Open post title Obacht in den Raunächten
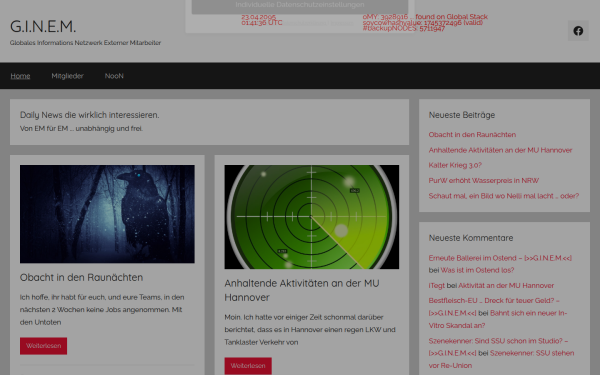 (82, 277)
